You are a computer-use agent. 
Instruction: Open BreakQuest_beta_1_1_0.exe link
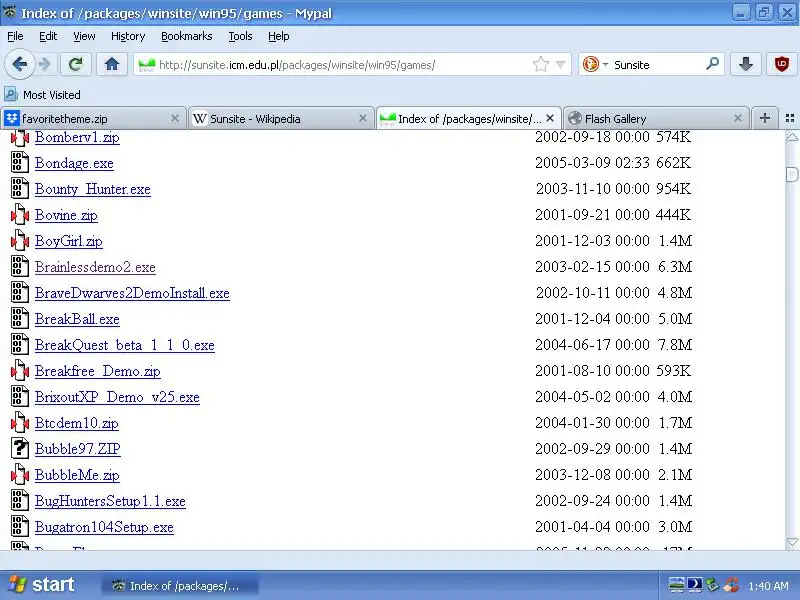tap(124, 345)
